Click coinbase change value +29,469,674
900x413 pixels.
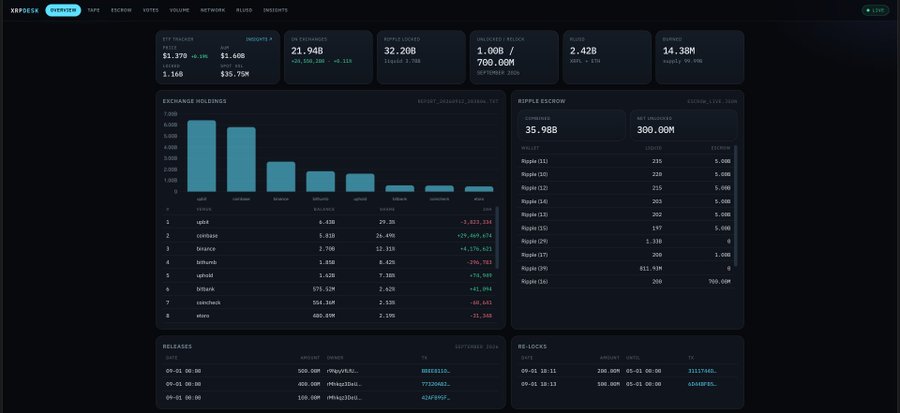tap(475, 236)
